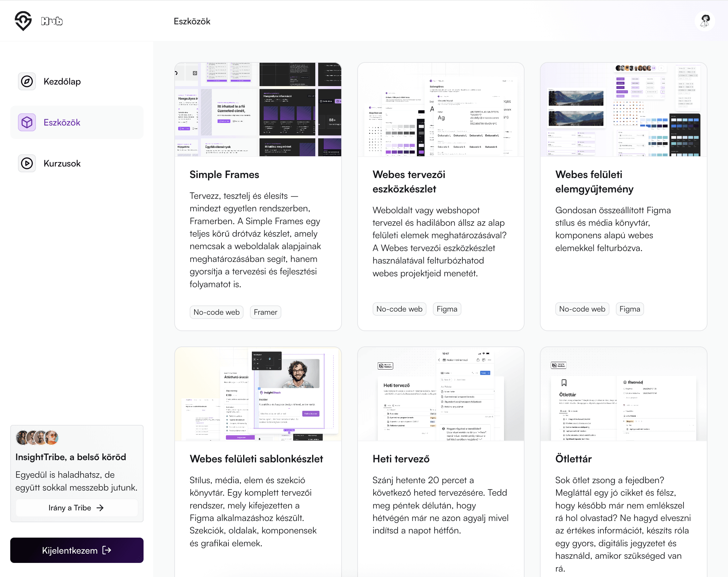Click the text 'Egyedül is haladhatsz, de együtt sokkal messzebb jutunk.'
This screenshot has height=577, width=728.
tap(76, 481)
